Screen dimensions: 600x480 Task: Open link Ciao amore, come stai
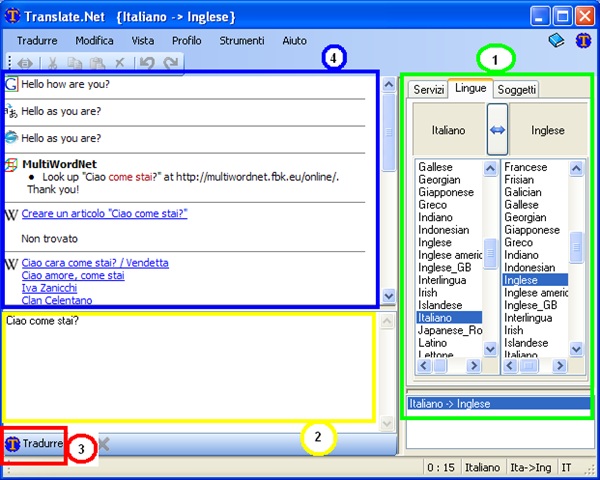coord(73,275)
